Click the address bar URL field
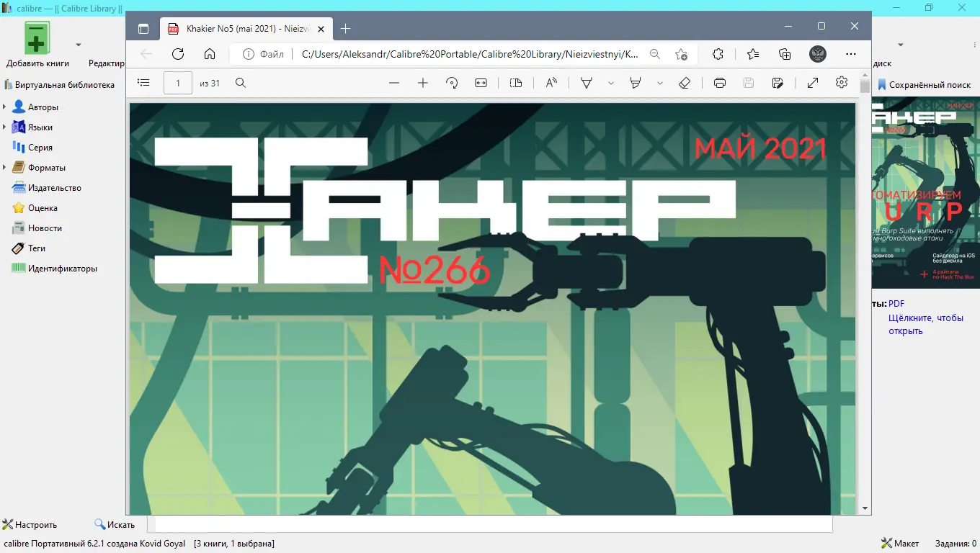980x553 pixels. 469,54
